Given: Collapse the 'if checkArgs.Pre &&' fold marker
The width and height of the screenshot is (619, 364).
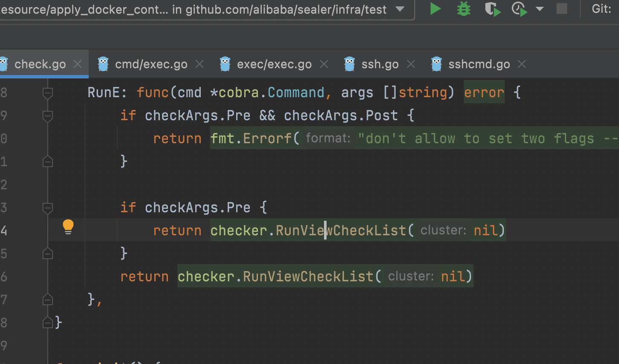Looking at the screenshot, I should pos(48,116).
